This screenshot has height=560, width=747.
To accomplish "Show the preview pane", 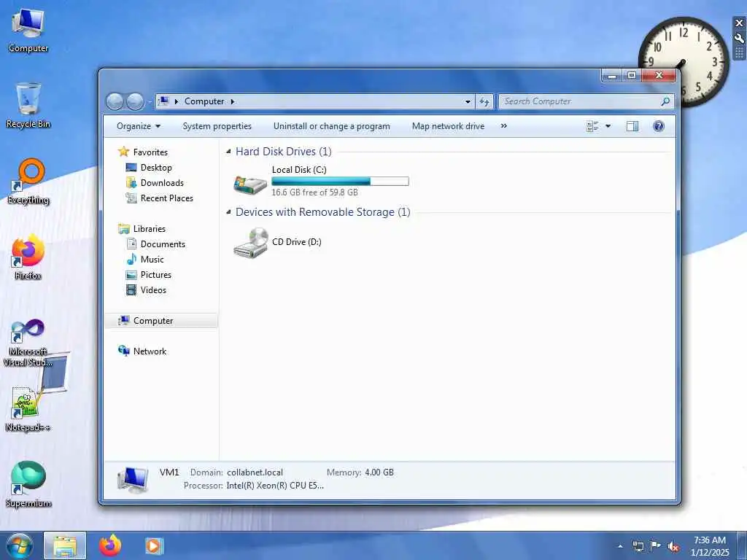I will coord(632,126).
